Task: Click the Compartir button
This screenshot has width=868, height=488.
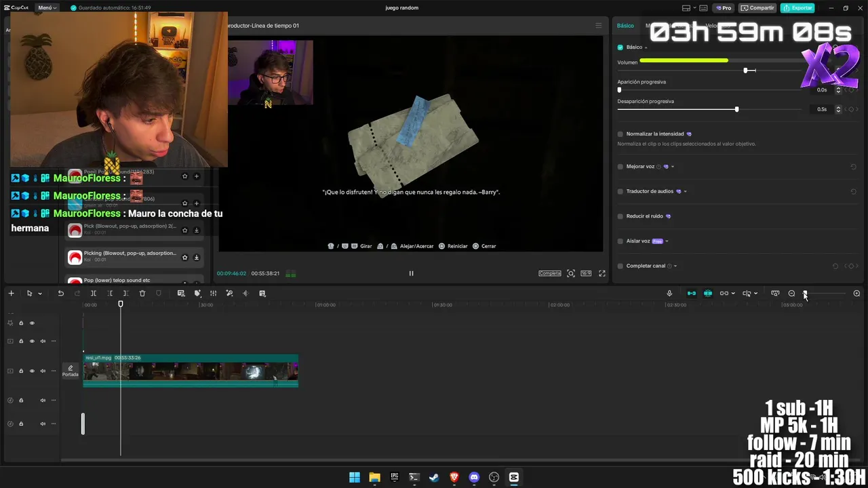Action: point(757,8)
